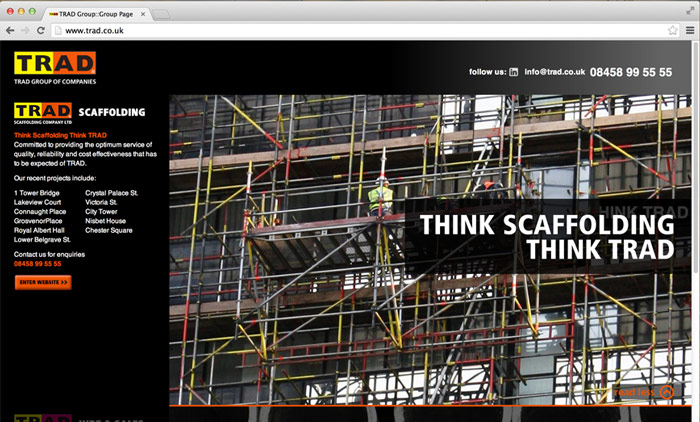Click the browser back arrow

click(10, 30)
